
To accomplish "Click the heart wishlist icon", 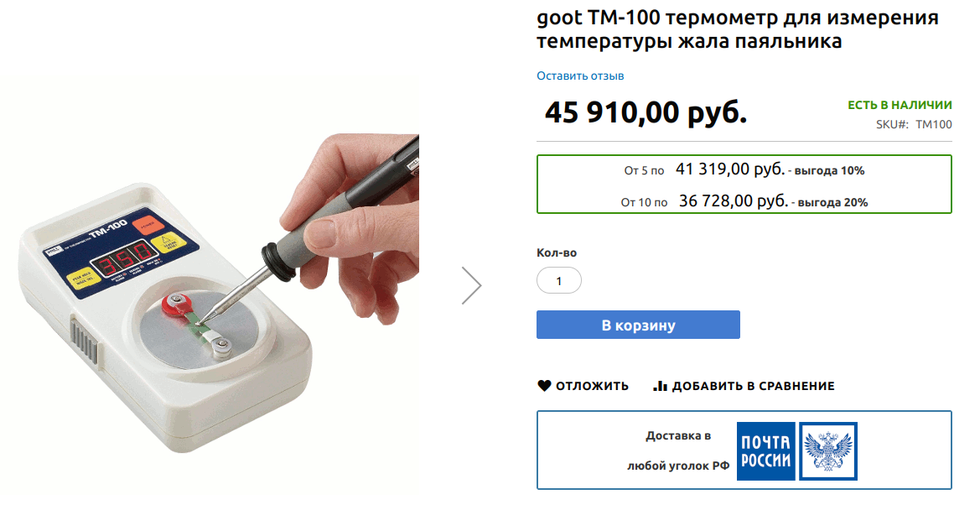I will (544, 386).
